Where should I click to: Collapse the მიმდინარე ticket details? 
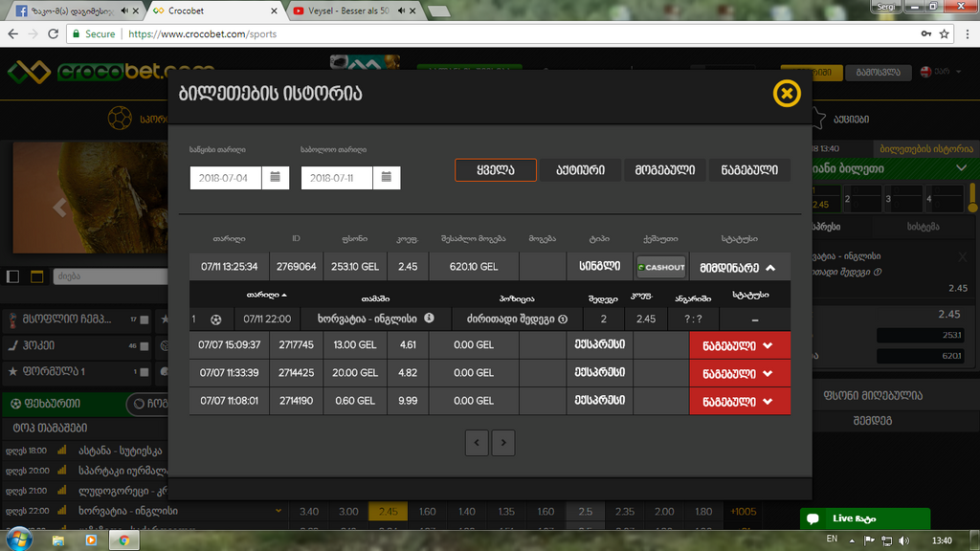770,268
